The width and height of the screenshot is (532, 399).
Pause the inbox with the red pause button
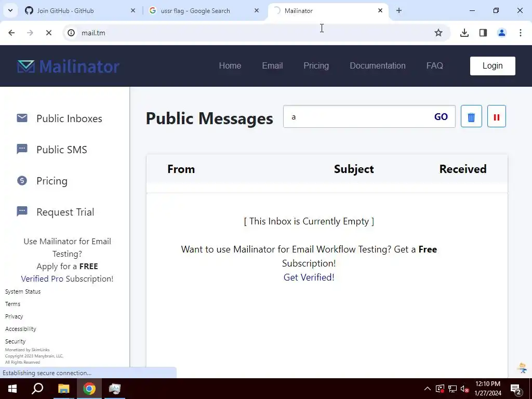(496, 116)
